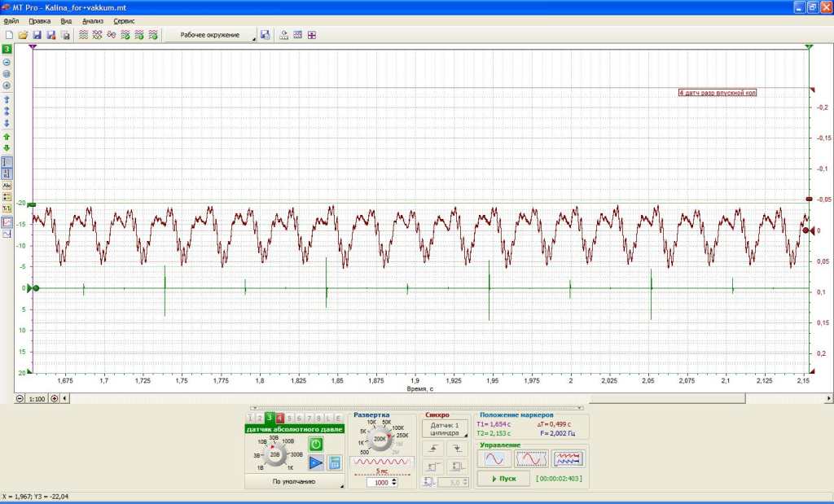834x504 pixels.
Task: Select the single sine wave display mode
Action: (494, 458)
